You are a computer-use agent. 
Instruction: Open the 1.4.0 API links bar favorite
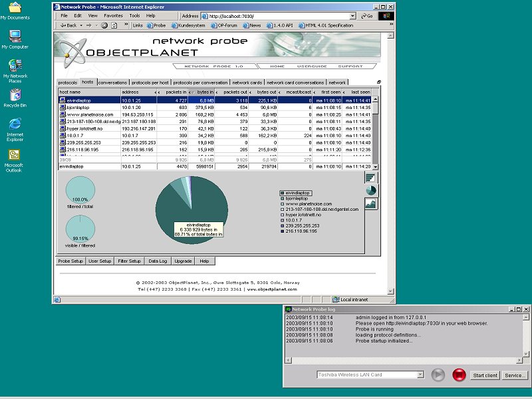tap(279, 25)
